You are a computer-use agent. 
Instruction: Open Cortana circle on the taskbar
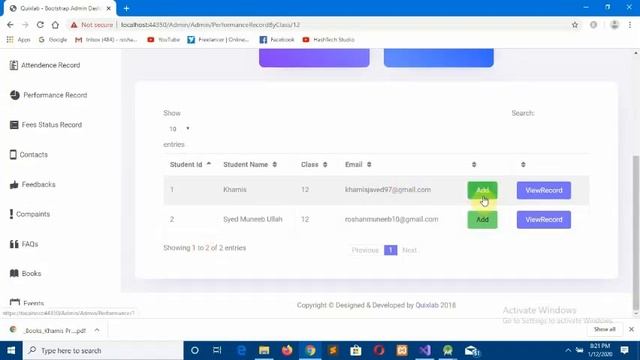tap(195, 351)
